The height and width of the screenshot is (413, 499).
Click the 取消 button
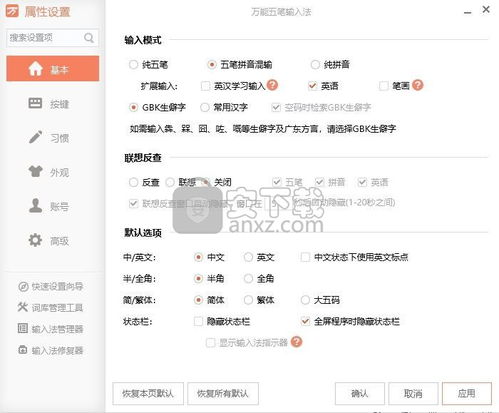[413, 393]
